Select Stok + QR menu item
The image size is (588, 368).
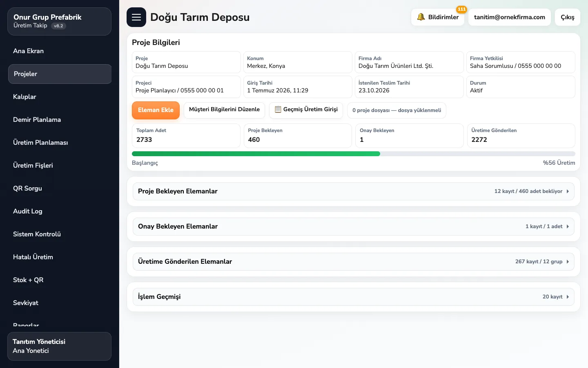point(60,280)
